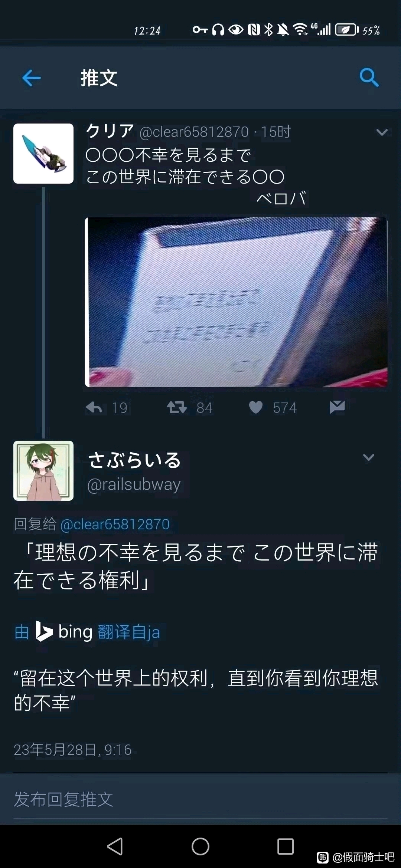Tap the 23年5月28日 timestamp
Image resolution: width=401 pixels, height=868 pixels.
[73, 750]
